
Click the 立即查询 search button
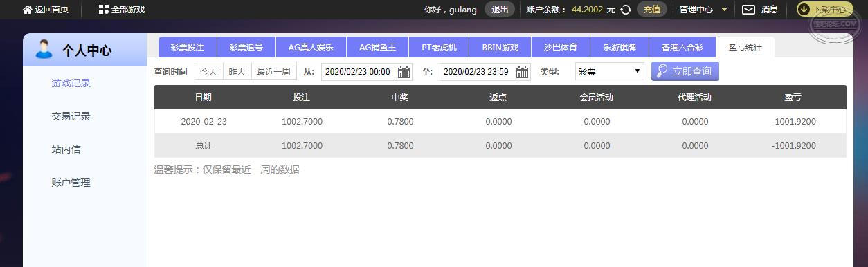click(x=685, y=71)
